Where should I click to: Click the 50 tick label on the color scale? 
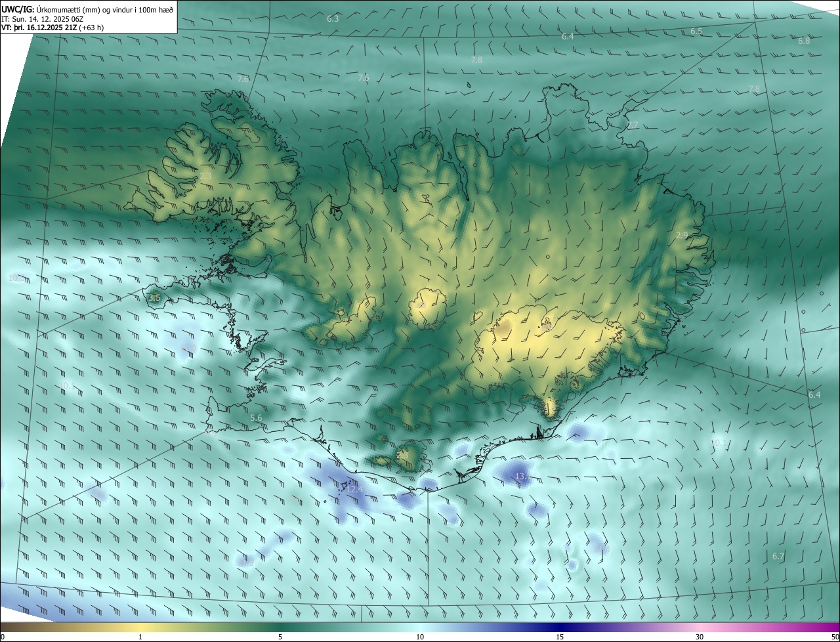[x=835, y=637]
